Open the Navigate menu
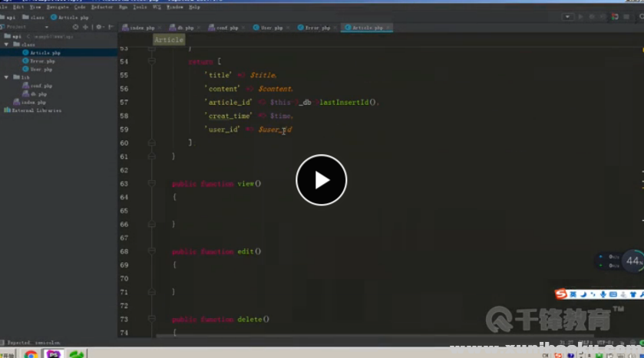Screen dimensions: 644x358 58,7
